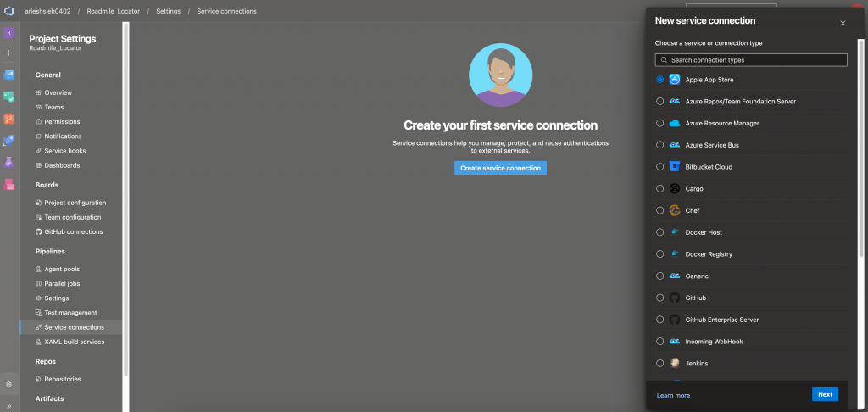This screenshot has width=868, height=412.
Task: Click the Incoming WebHook icon
Action: (x=674, y=341)
